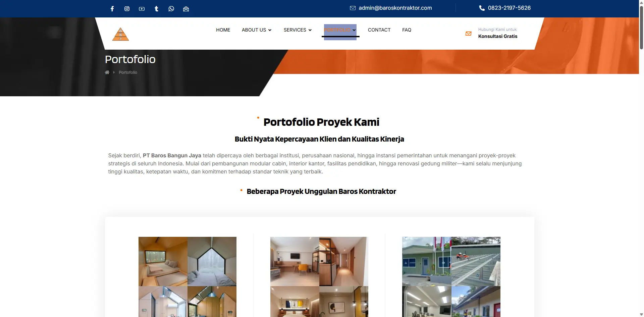Click the scrollbar down arrow

tap(641, 314)
